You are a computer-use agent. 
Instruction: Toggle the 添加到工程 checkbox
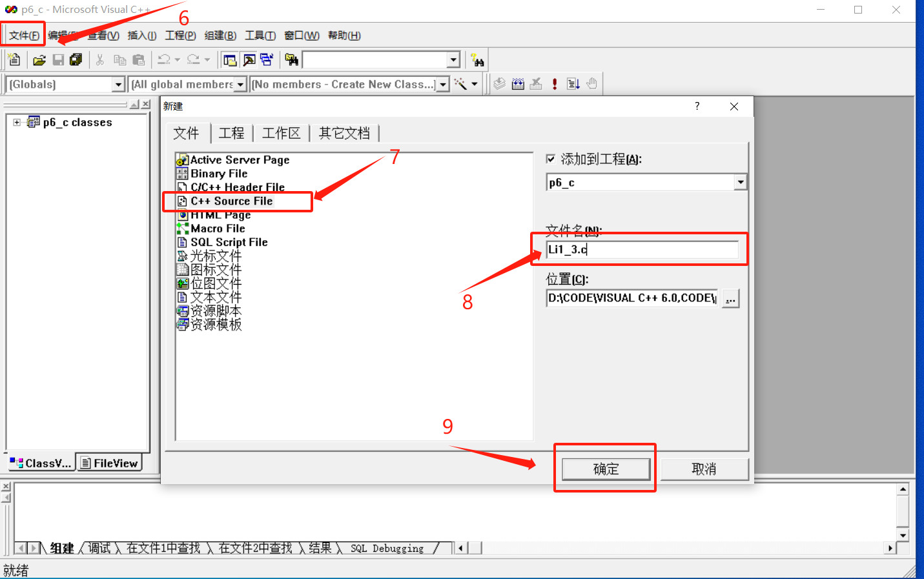pyautogui.click(x=551, y=159)
